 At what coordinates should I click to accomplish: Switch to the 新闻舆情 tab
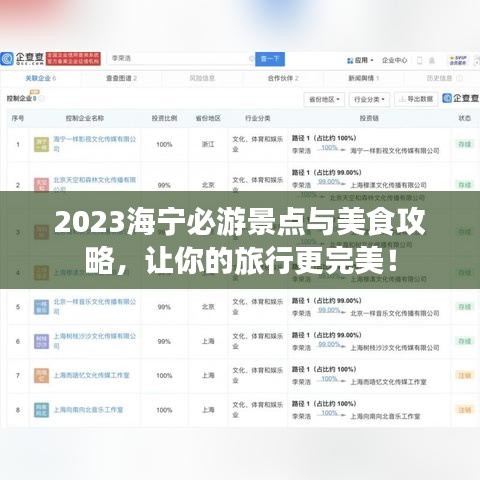click(364, 78)
